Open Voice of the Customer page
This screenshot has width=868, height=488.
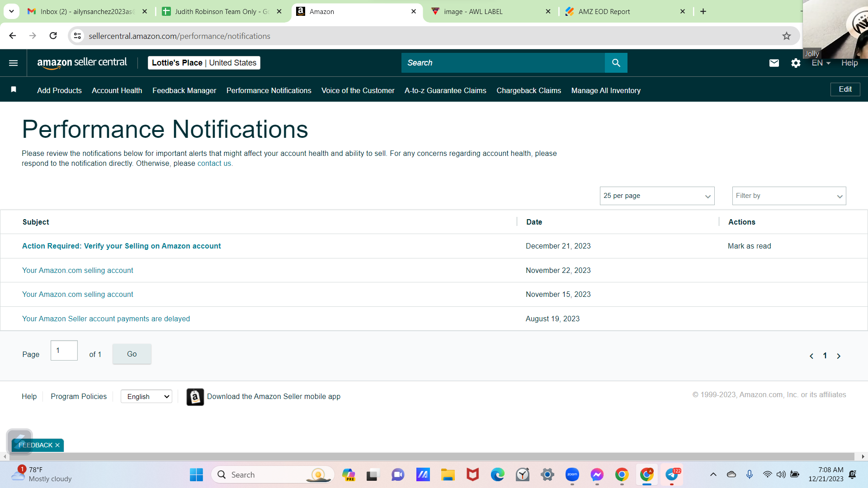click(x=358, y=90)
